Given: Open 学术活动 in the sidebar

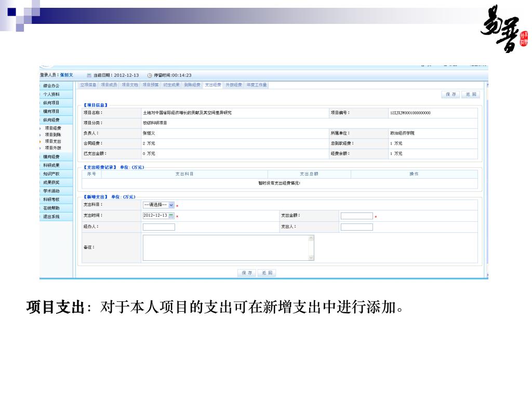Looking at the screenshot, I should pyautogui.click(x=56, y=191).
